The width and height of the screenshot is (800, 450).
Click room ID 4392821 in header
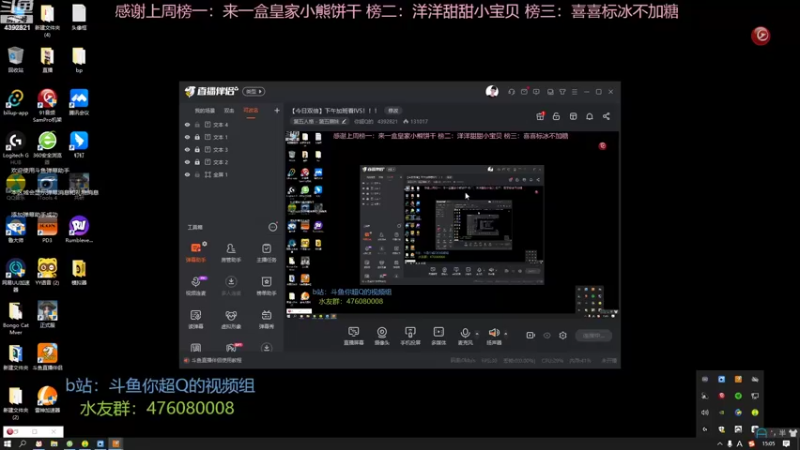click(x=387, y=121)
